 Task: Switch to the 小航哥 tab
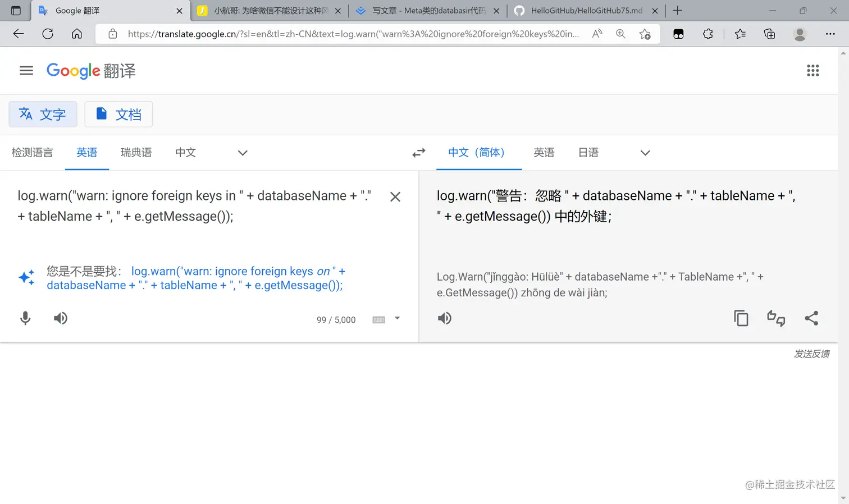pyautogui.click(x=270, y=11)
